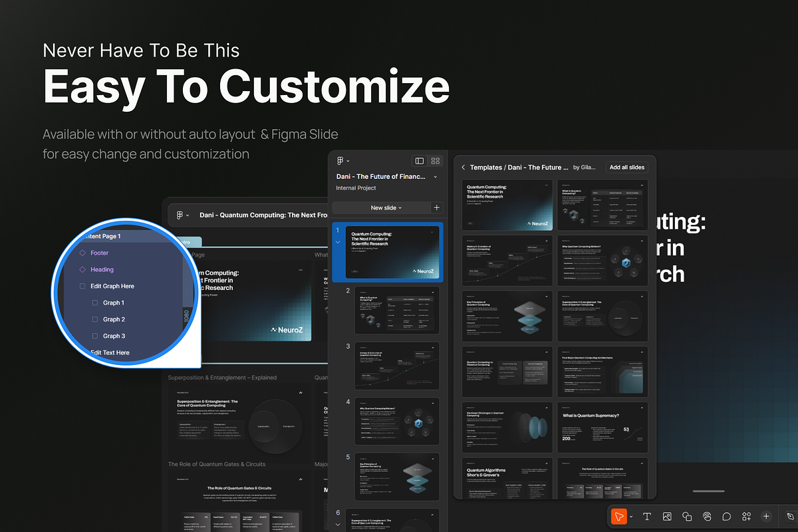Select the Key Principles template slide
This screenshot has height=532, width=798.
coord(507,316)
